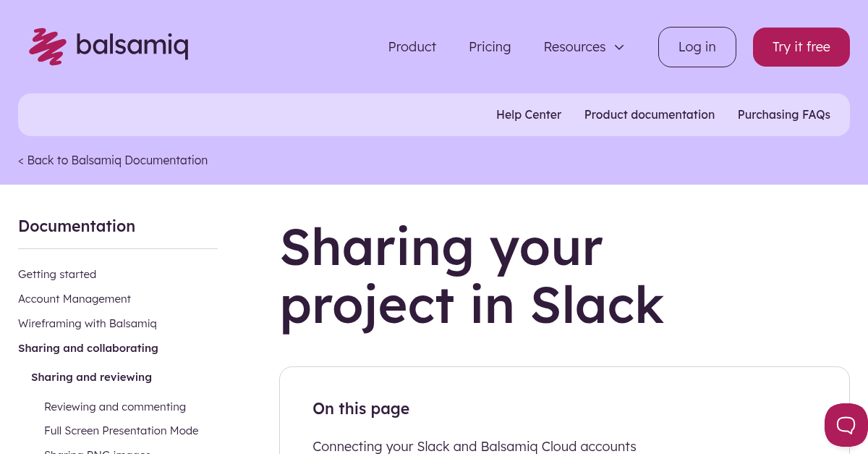
Task: Open the Product menu
Action: pos(412,46)
